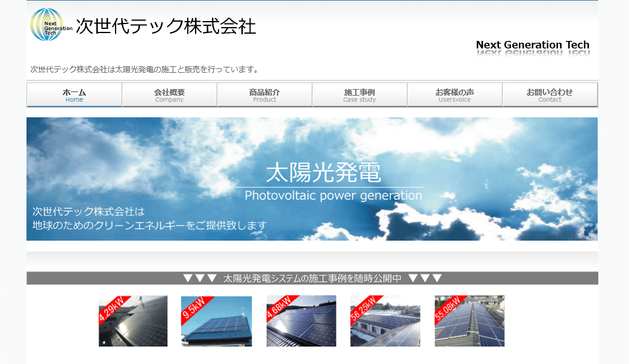Click the Next Generation Tech wordmark at top right

coord(532,45)
